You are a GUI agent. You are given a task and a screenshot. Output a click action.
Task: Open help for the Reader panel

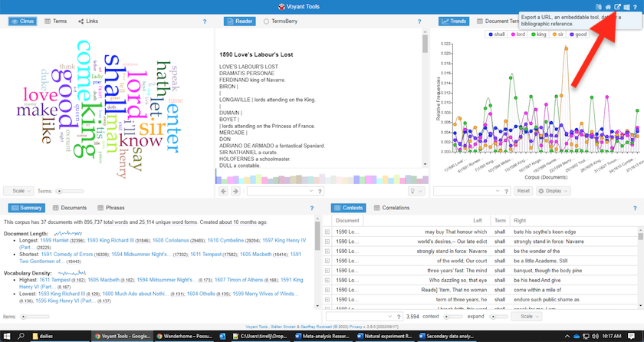419,21
